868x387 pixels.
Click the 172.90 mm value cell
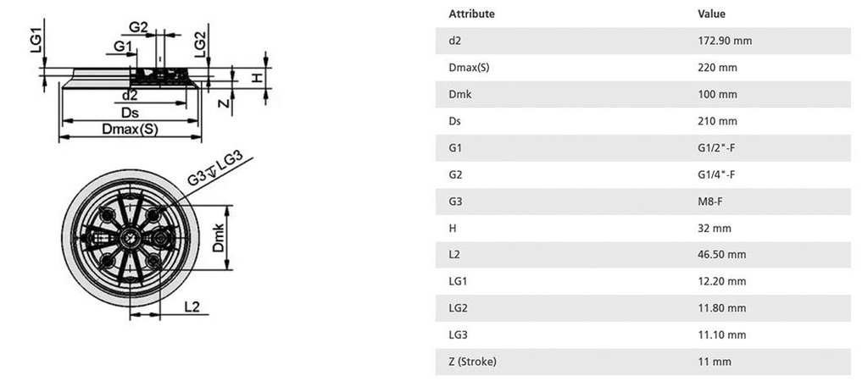pyautogui.click(x=725, y=41)
